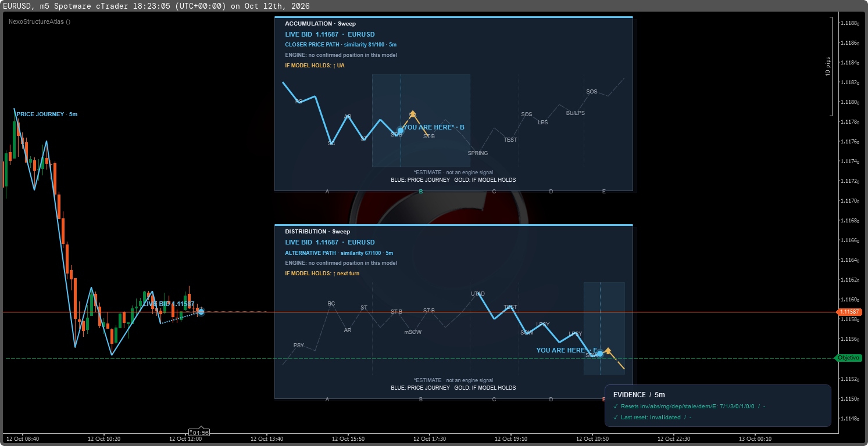The image size is (868, 446).
Task: Click the 01:56 candle countdown on the time axis
Action: (199, 433)
